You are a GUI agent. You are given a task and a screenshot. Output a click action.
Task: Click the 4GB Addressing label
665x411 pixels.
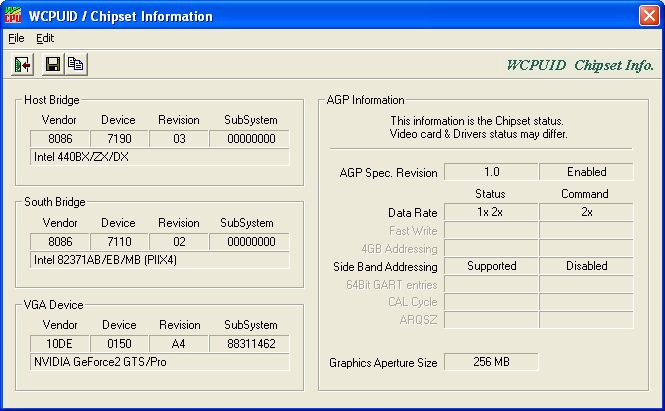(399, 249)
